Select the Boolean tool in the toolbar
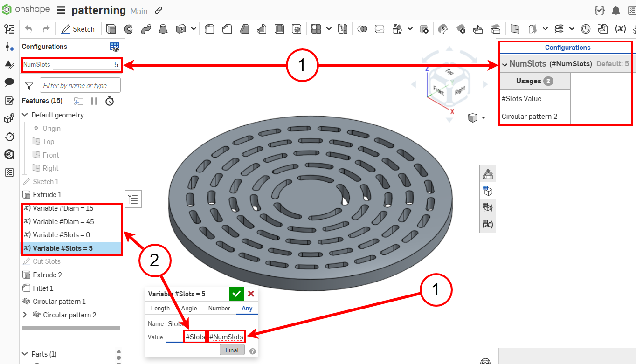Screen dimensions: 636x364 (362, 29)
